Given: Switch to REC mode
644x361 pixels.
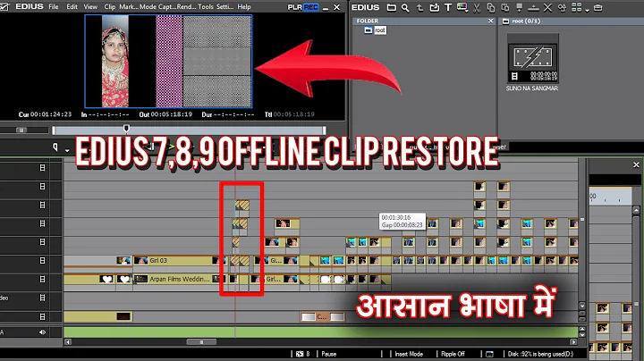Looking at the screenshot, I should pyautogui.click(x=311, y=7).
